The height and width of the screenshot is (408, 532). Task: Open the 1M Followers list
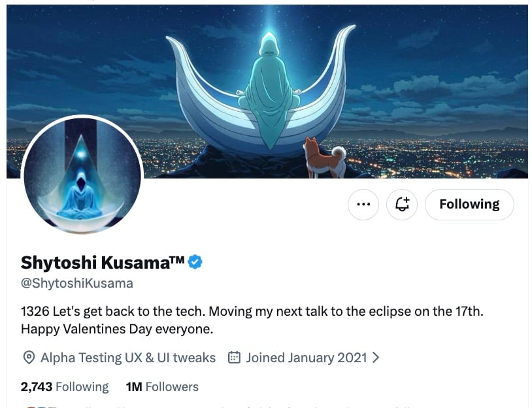[x=162, y=386]
